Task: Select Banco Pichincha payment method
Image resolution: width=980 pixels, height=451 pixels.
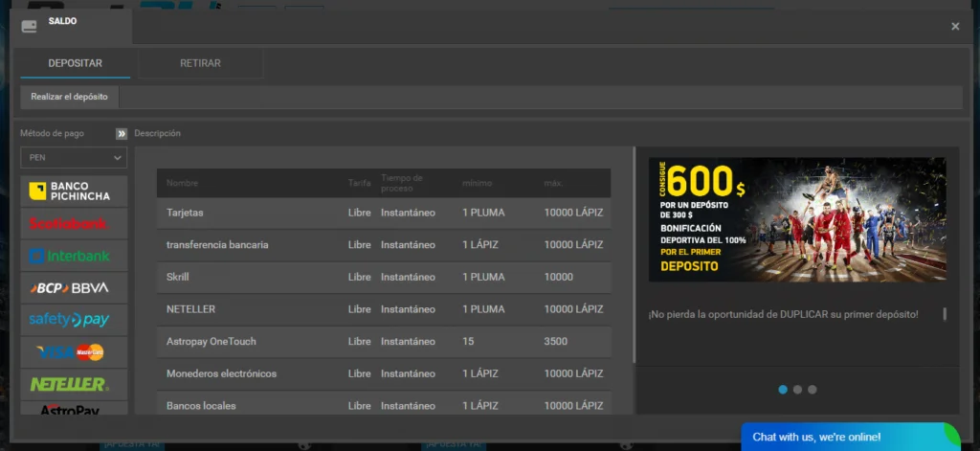Action: click(x=74, y=192)
